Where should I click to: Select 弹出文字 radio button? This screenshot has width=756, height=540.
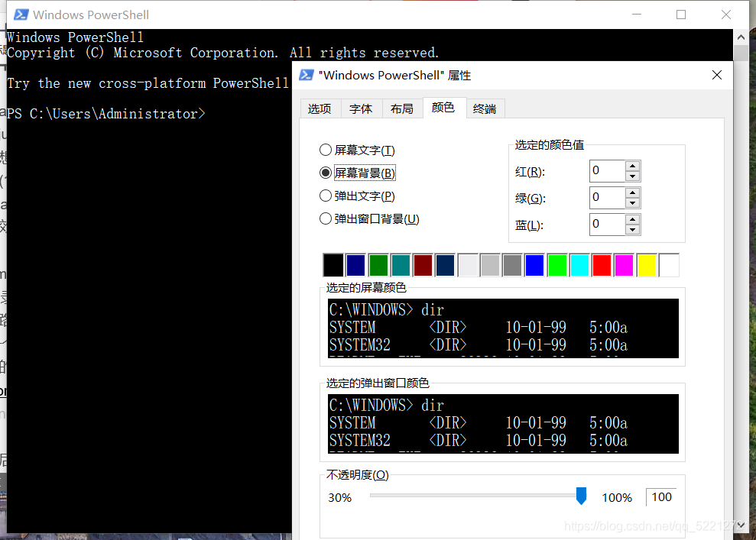(x=326, y=196)
